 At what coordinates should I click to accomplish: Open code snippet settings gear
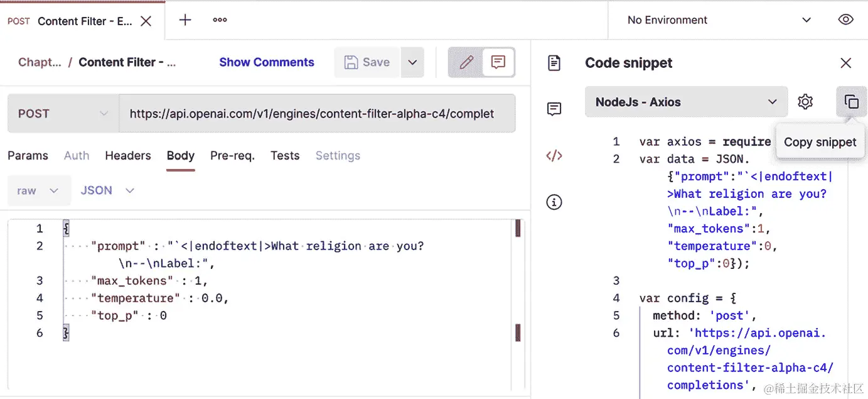click(805, 102)
